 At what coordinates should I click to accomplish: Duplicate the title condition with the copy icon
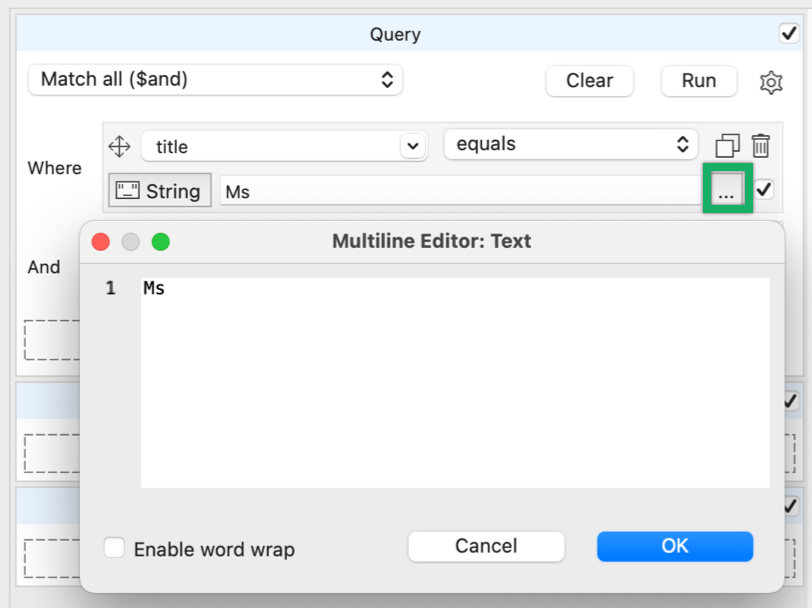click(x=728, y=145)
